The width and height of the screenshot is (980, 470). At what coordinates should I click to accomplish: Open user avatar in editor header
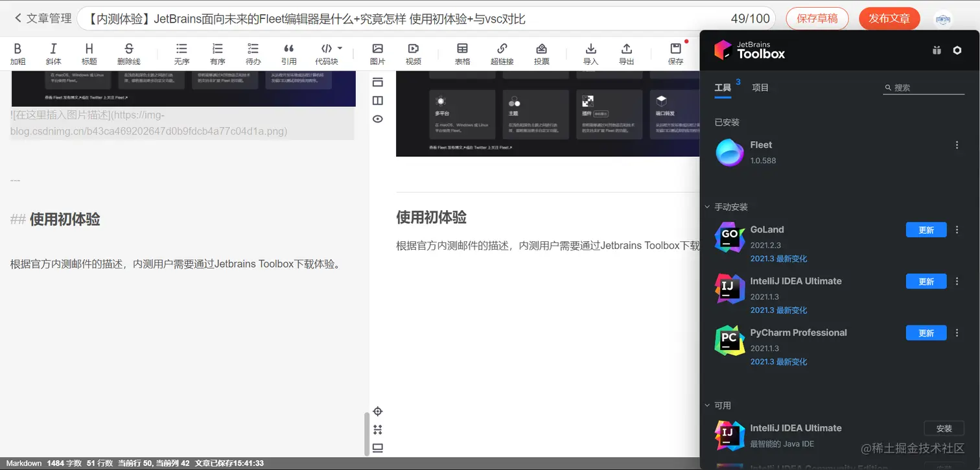point(943,19)
